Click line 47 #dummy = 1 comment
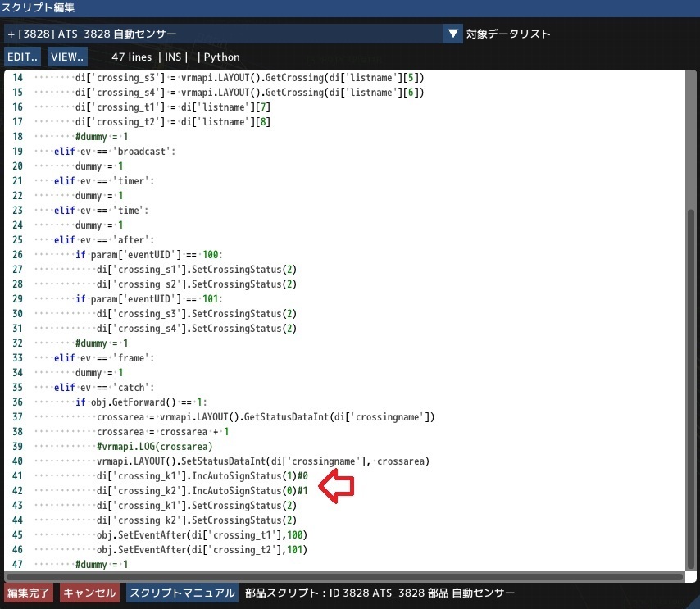The image size is (700, 609). (102, 564)
